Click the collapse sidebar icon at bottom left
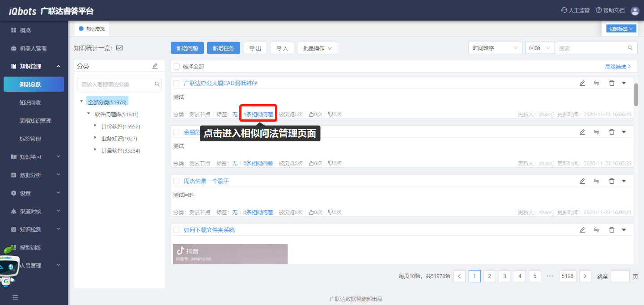This screenshot has width=644, height=305. tap(15, 297)
